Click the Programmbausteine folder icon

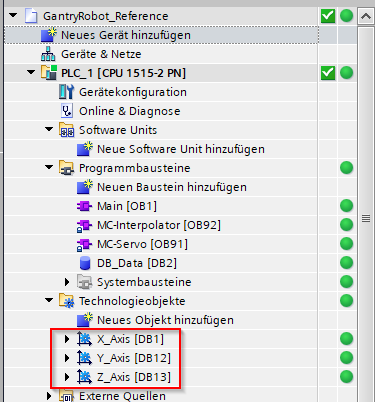pos(66,168)
